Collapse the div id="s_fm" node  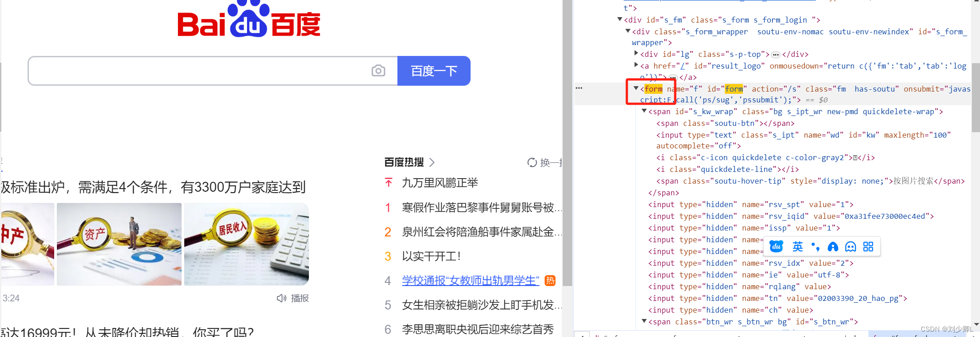620,19
